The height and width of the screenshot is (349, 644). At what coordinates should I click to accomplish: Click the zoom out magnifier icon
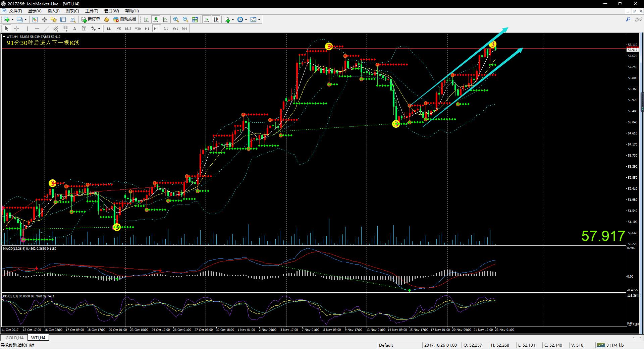185,19
